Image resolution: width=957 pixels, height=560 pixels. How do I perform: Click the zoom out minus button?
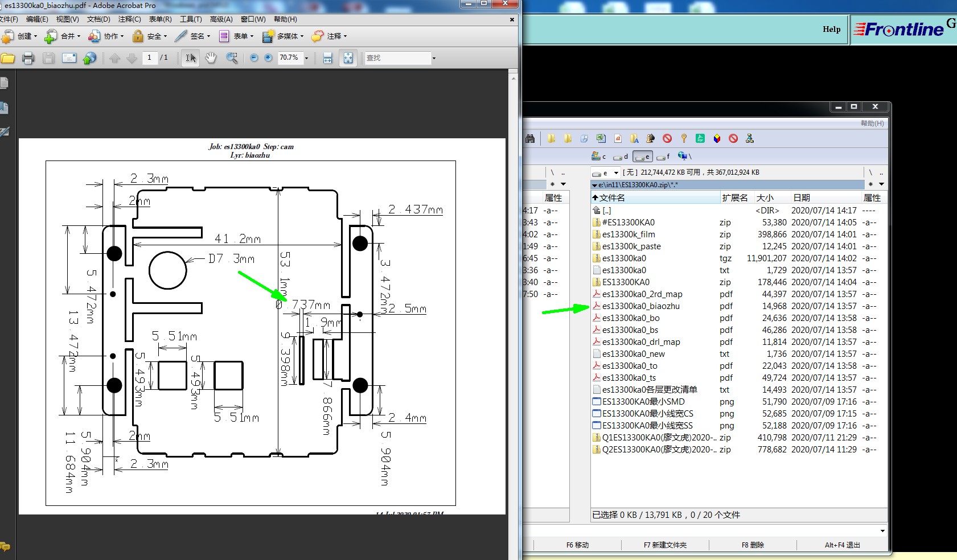coord(254,58)
